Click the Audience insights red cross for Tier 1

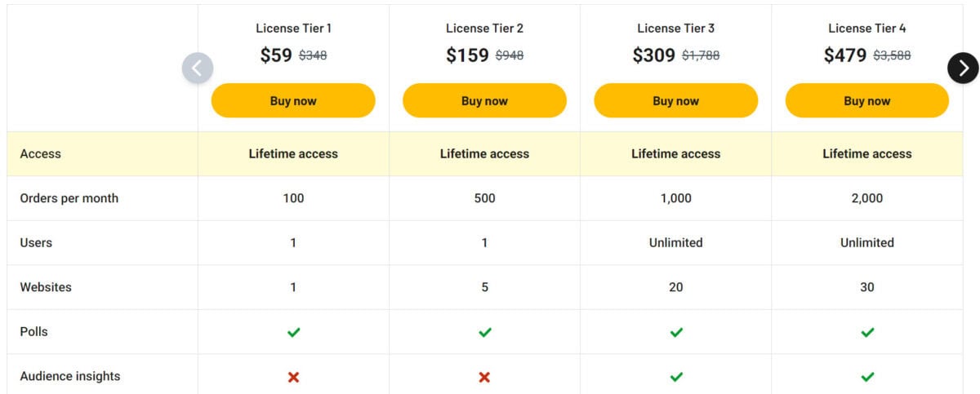[x=293, y=377]
